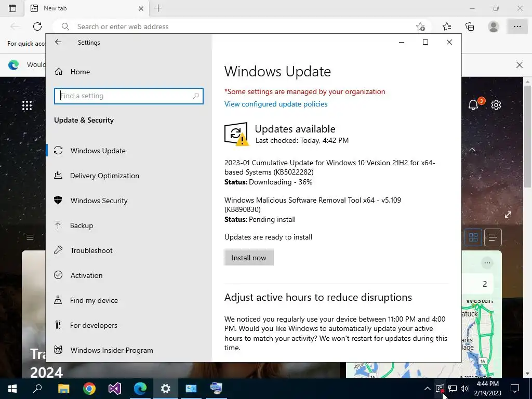Show hidden system tray icons
The width and height of the screenshot is (532, 399).
428,389
